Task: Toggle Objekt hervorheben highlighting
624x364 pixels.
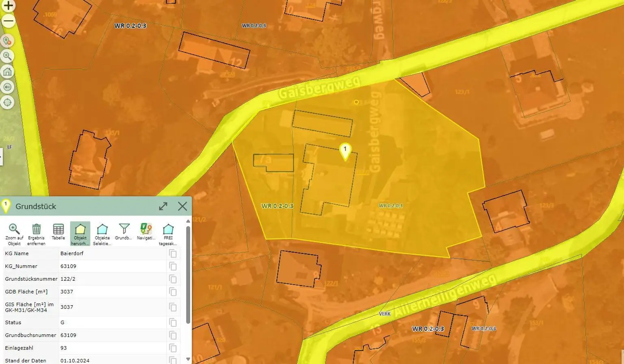Action: pos(80,234)
